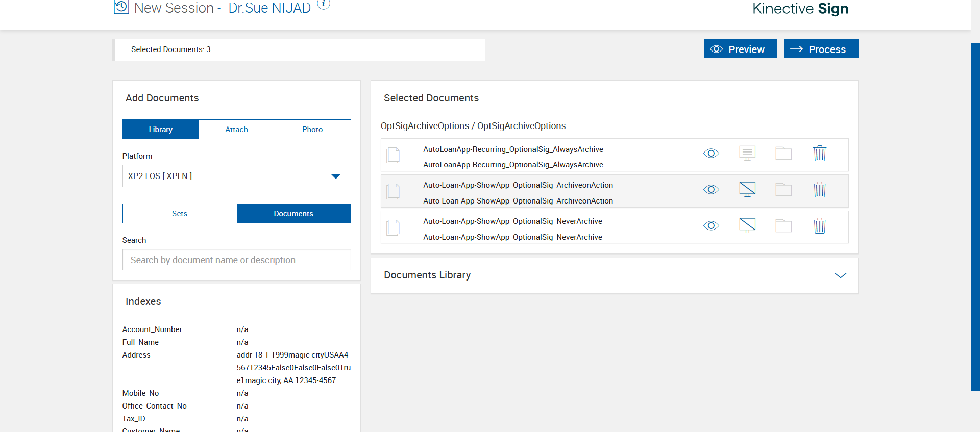This screenshot has width=980, height=432.
Task: Click the folder icon on NeverArchive row
Action: point(783,226)
